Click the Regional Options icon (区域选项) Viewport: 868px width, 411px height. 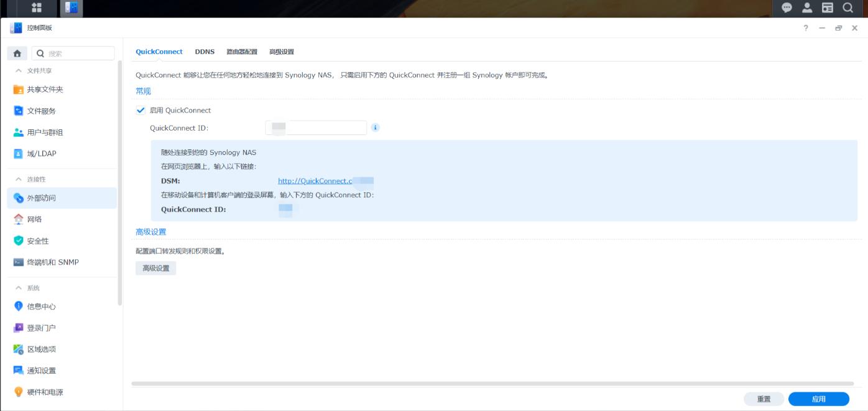(19, 349)
